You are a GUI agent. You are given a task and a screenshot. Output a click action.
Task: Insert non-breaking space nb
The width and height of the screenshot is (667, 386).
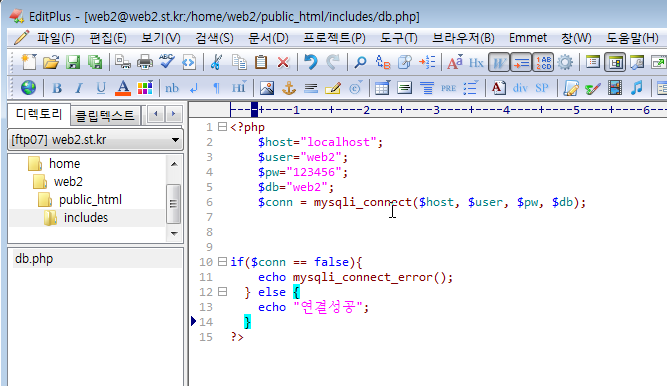pyautogui.click(x=172, y=88)
